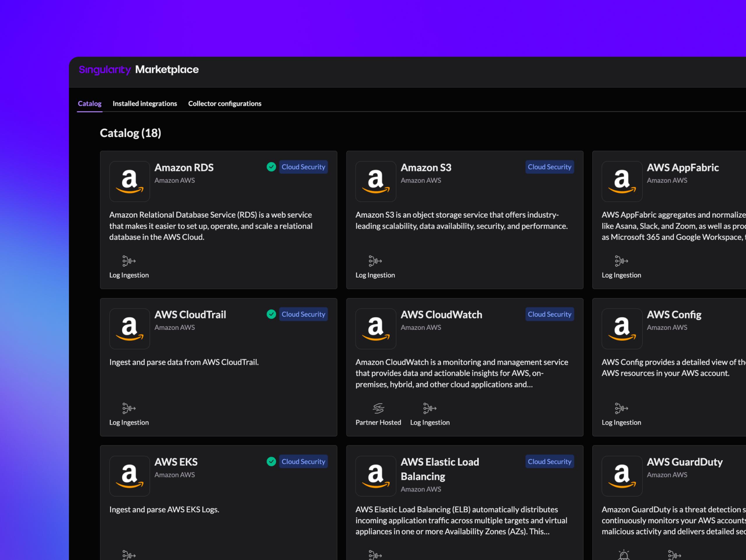Click the AWS GuardDuty logo icon
The height and width of the screenshot is (560, 746).
click(622, 476)
